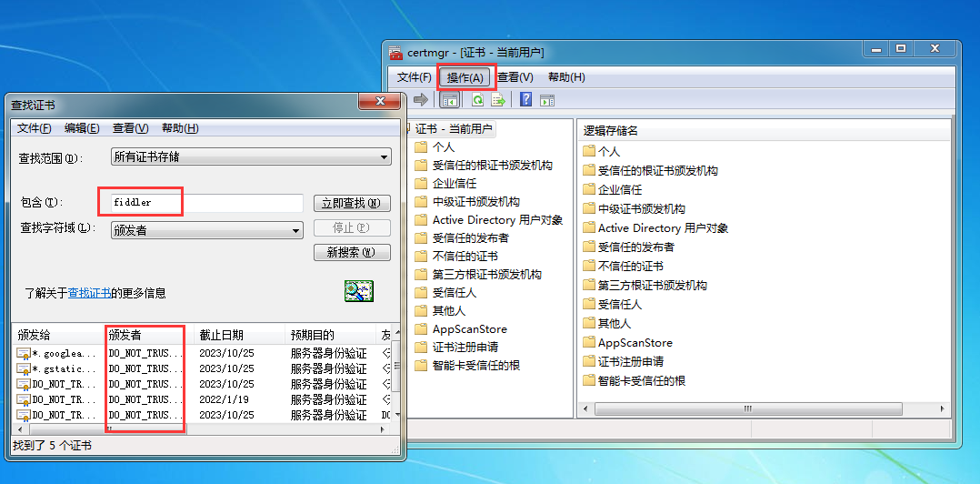Screen dimensions: 980x484
Task: Select 不信任的证书 in right list pane
Action: 631,266
